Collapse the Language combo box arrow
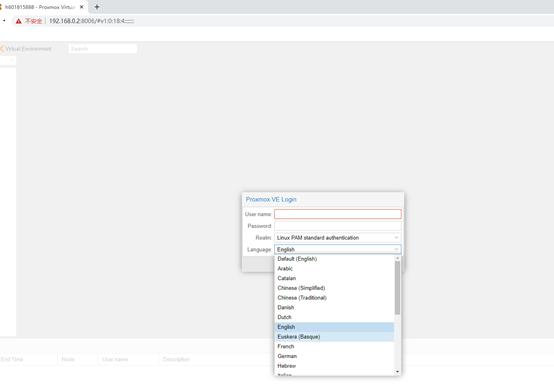This screenshot has width=554, height=388. pos(396,249)
